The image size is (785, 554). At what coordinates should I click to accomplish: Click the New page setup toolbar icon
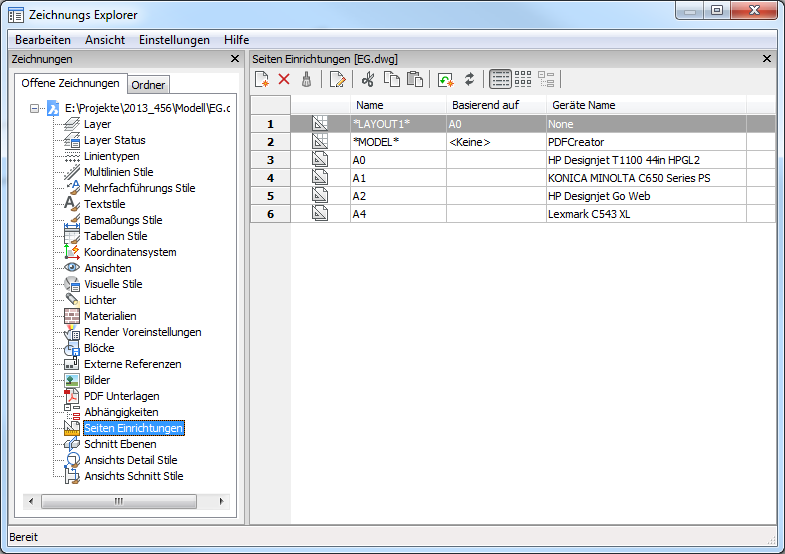click(262, 79)
